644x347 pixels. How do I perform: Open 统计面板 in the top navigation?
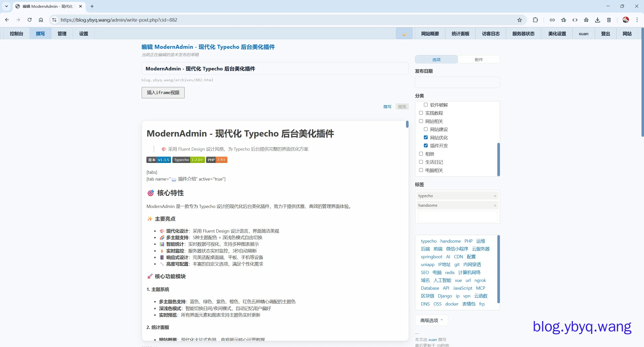point(460,34)
